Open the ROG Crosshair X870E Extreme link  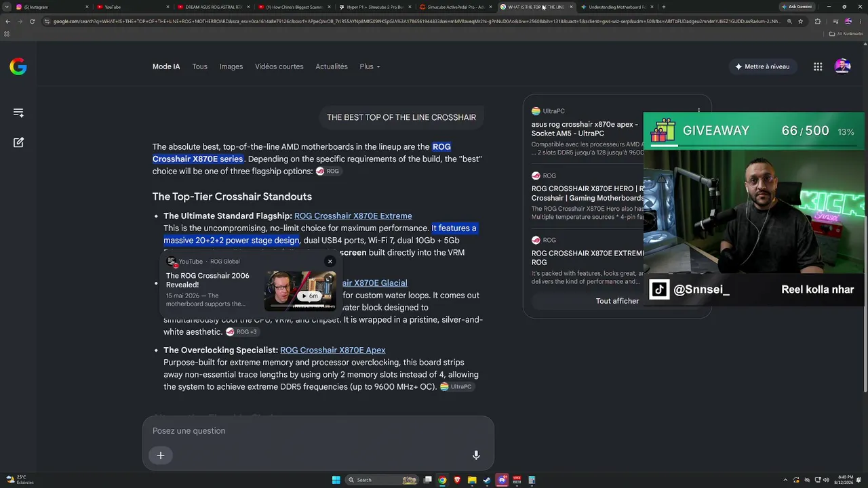[353, 216]
